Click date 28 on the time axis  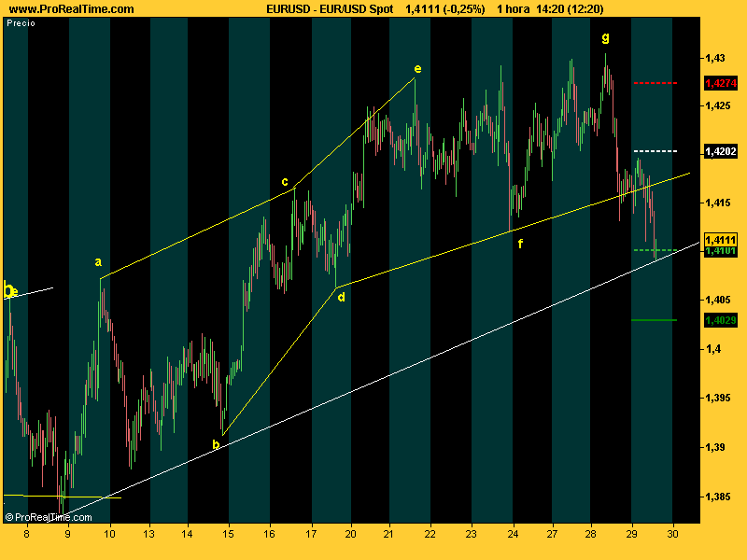pyautogui.click(x=590, y=534)
